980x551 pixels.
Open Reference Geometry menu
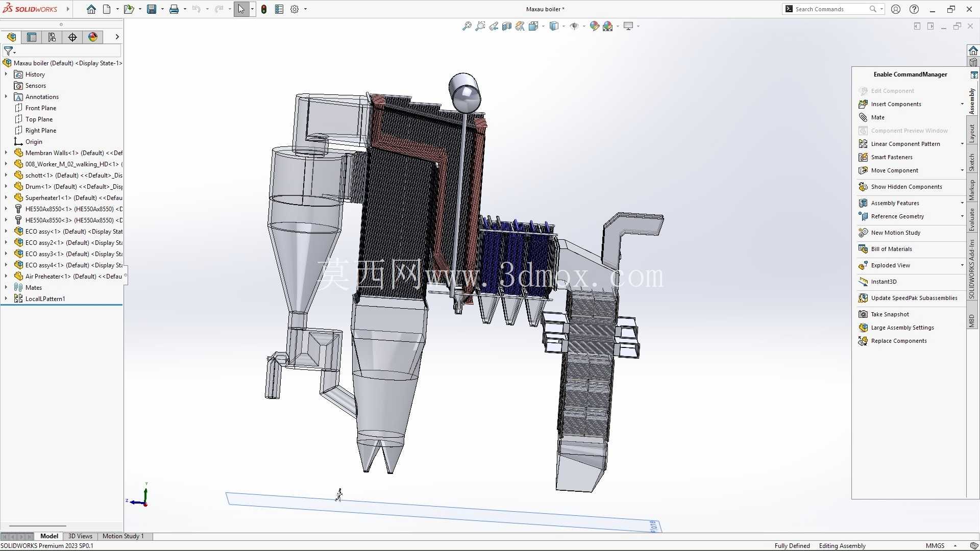pos(897,216)
